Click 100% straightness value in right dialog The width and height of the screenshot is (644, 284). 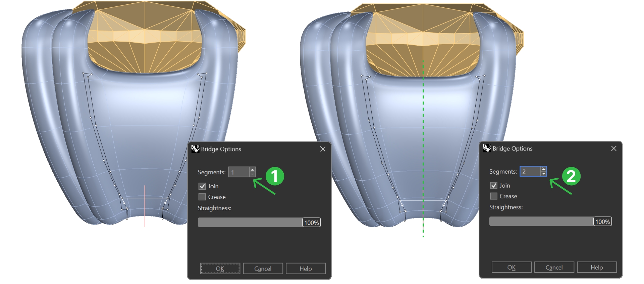click(x=603, y=222)
